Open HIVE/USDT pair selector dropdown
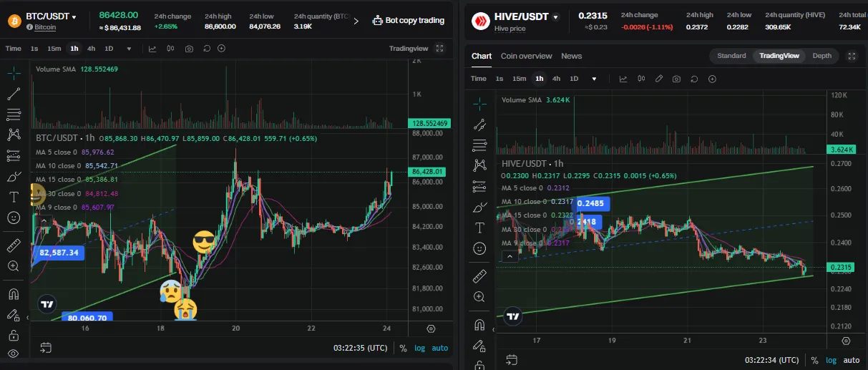The image size is (868, 370). [555, 16]
